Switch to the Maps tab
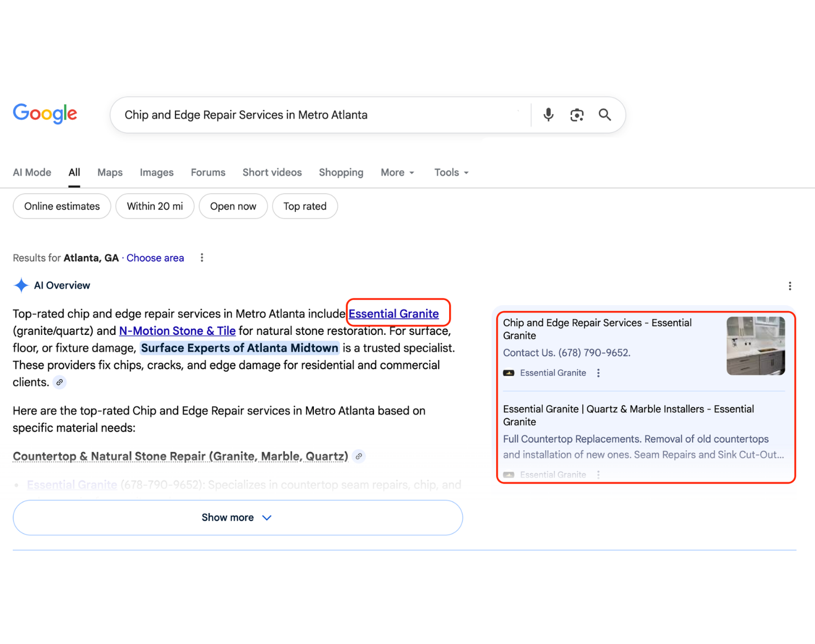 click(109, 172)
